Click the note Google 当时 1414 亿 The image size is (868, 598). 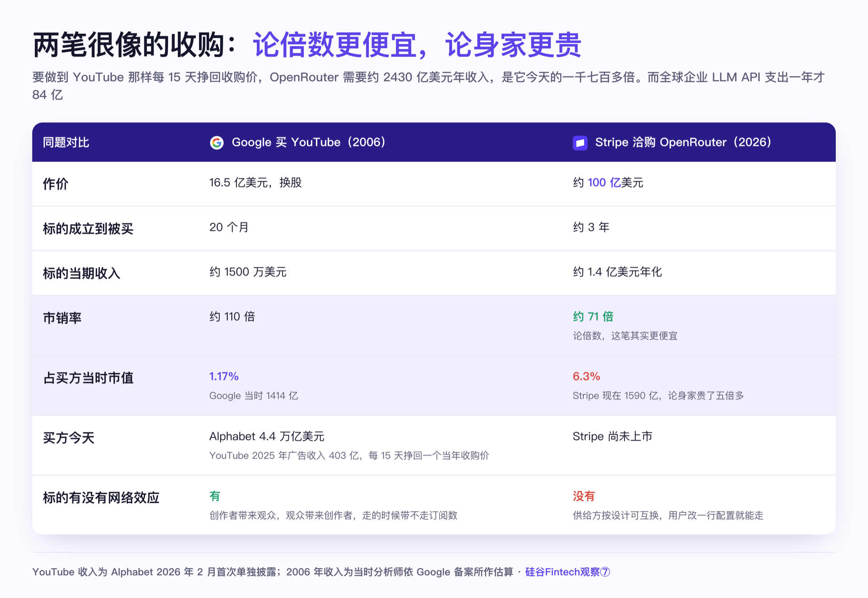pyautogui.click(x=254, y=396)
